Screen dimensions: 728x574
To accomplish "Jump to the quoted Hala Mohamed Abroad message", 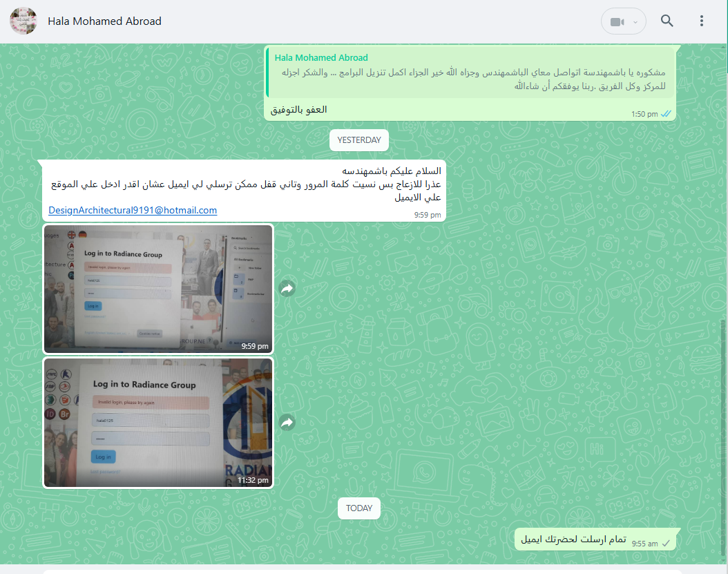I will click(470, 73).
